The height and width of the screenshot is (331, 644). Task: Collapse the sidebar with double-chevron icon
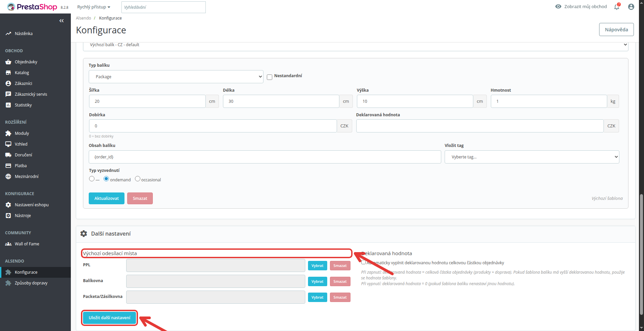point(61,21)
